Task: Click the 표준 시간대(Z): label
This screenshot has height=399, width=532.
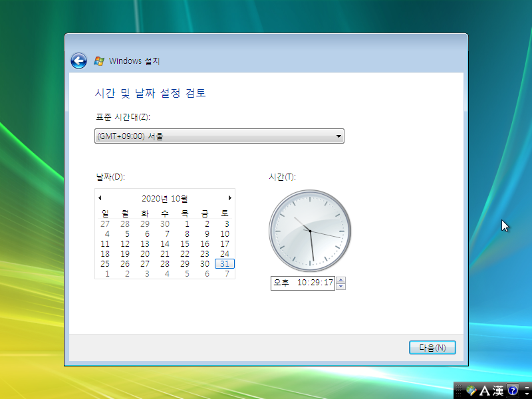Action: coord(123,117)
